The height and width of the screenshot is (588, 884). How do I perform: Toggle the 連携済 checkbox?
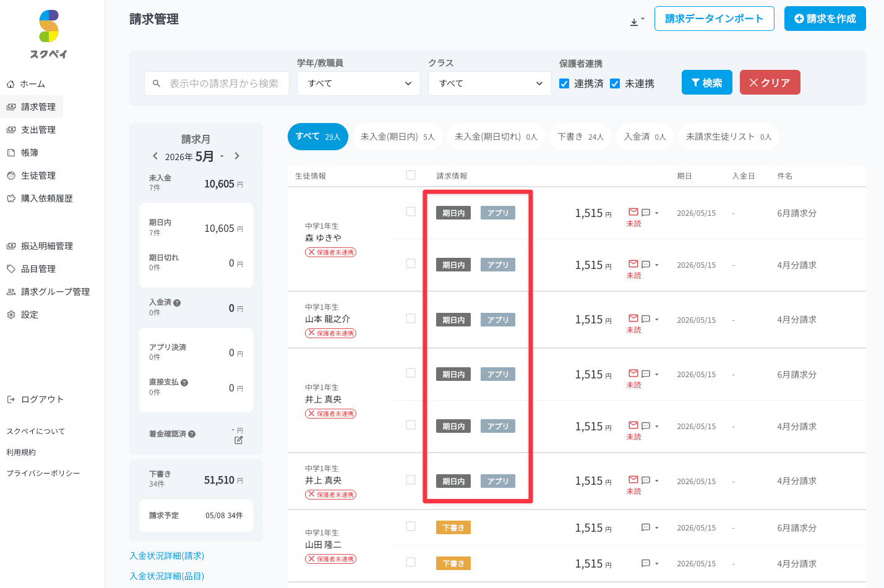564,83
